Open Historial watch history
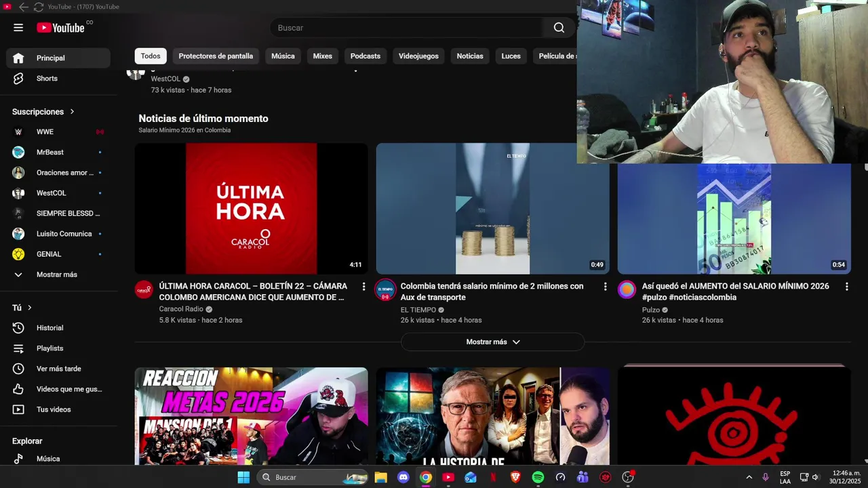Screen dimensions: 868x488 (x=58, y=328)
